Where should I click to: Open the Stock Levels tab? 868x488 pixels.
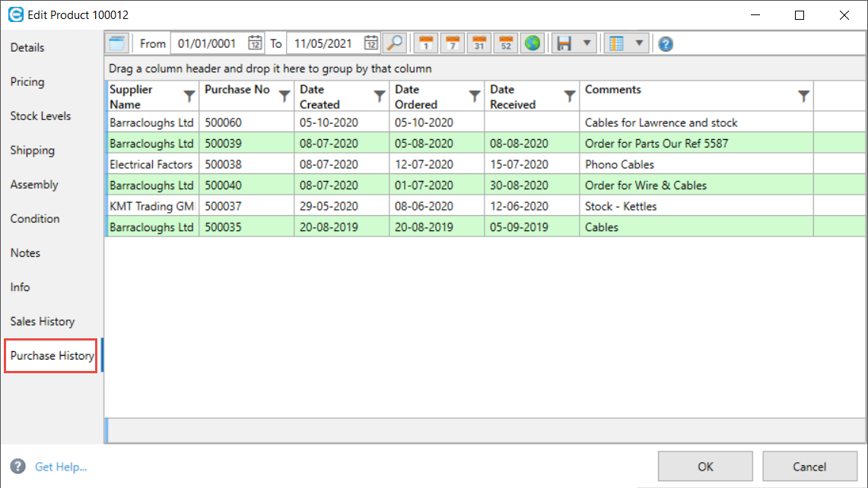click(40, 116)
